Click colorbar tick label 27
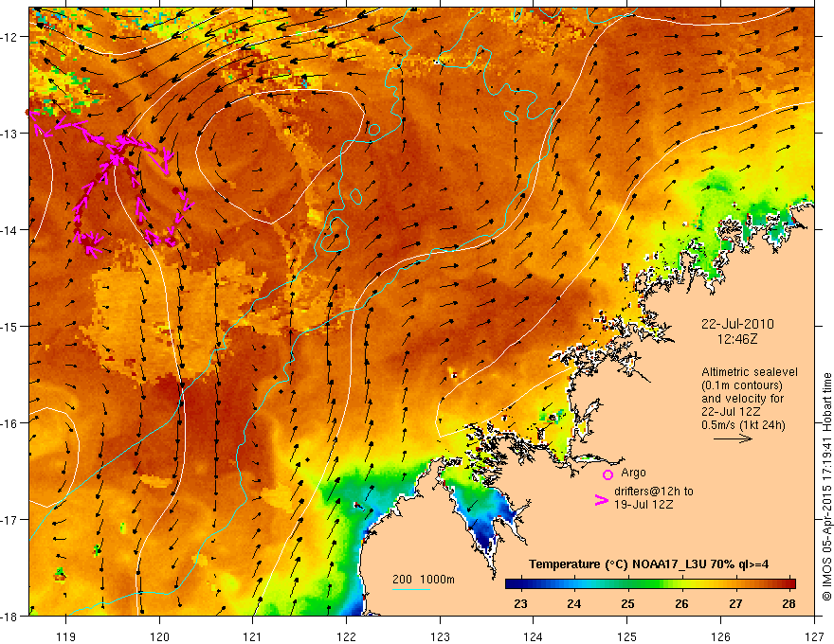 pyautogui.click(x=735, y=603)
